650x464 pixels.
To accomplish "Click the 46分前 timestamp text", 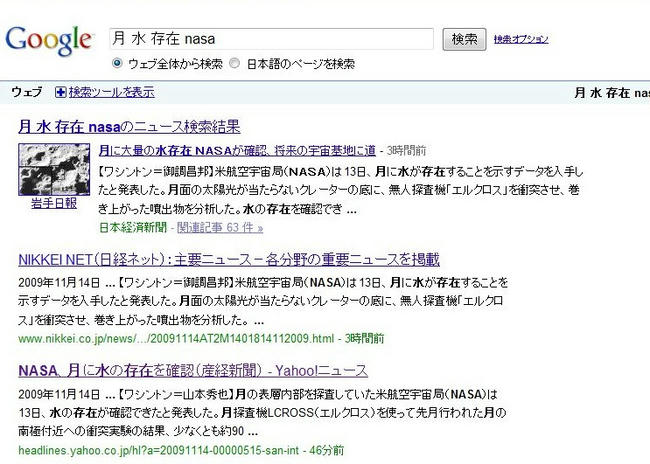I will [x=327, y=450].
